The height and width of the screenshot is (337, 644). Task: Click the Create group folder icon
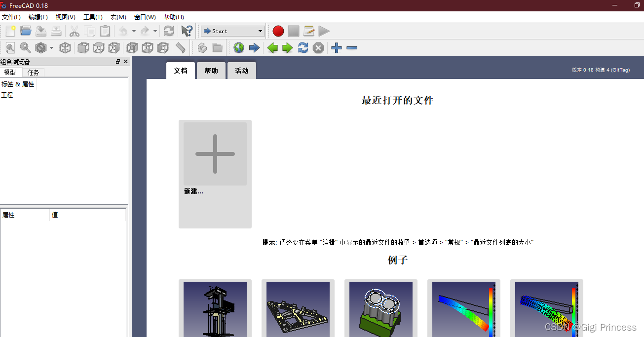pyautogui.click(x=217, y=48)
